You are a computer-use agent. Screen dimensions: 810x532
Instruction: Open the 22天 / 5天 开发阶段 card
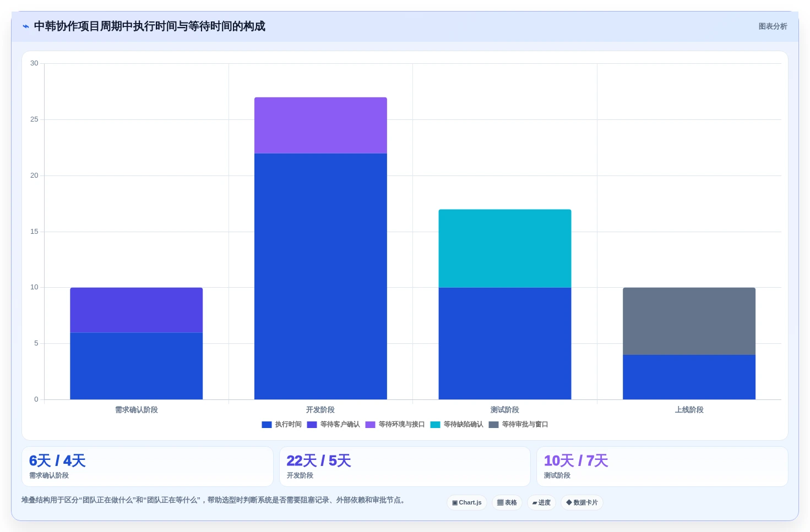click(x=405, y=467)
